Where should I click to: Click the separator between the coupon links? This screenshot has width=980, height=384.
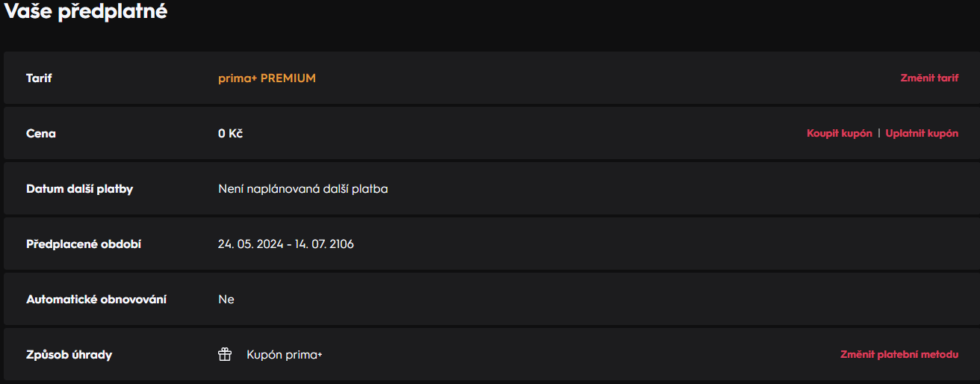[879, 134]
